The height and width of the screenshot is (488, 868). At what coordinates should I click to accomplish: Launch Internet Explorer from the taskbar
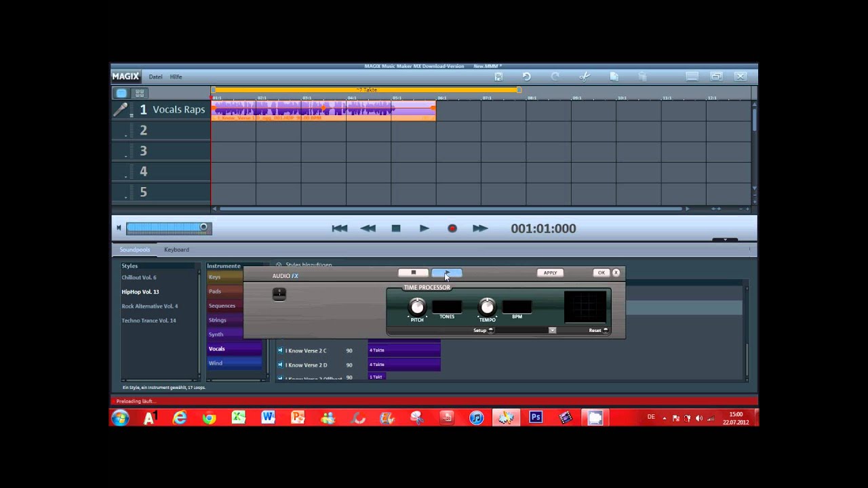(179, 418)
